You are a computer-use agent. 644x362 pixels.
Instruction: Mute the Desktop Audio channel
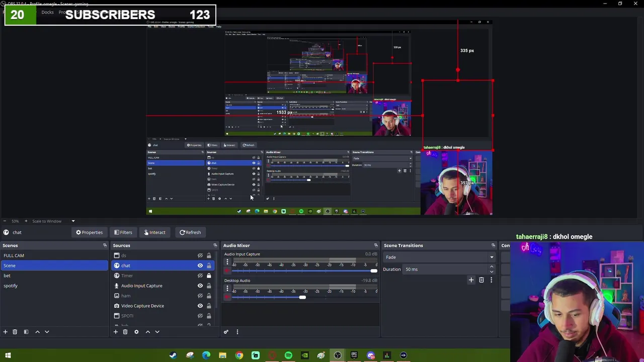pyautogui.click(x=227, y=297)
